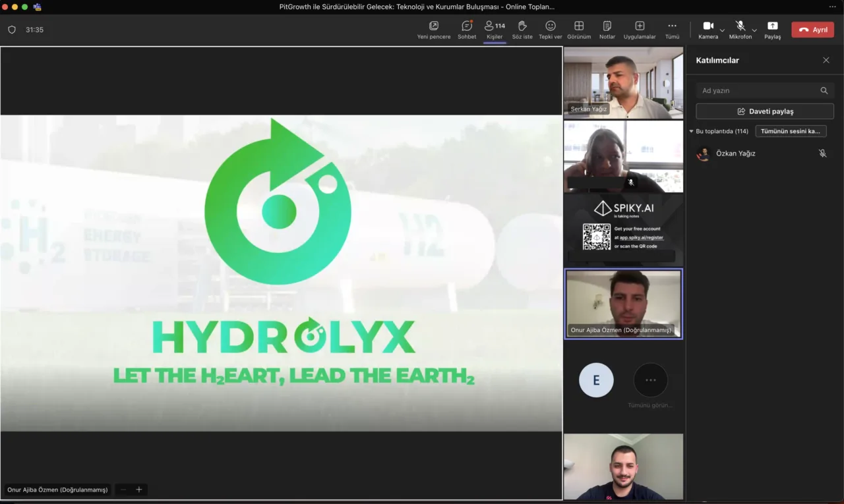Toggle the Kamera on or off
Image resolution: width=844 pixels, height=504 pixels.
[708, 30]
